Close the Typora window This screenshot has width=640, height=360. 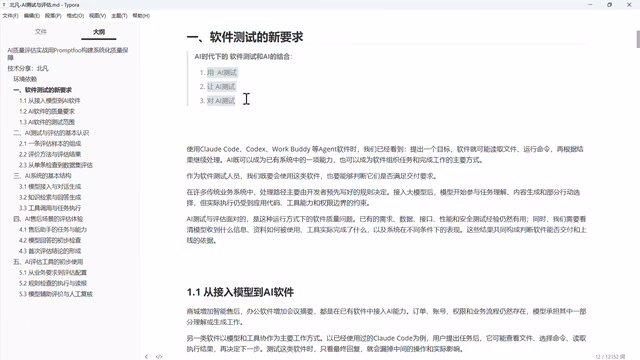629,5
